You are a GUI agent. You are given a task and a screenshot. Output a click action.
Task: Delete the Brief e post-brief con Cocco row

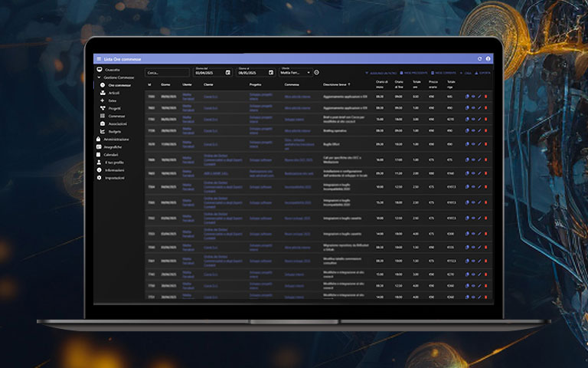[486, 120]
